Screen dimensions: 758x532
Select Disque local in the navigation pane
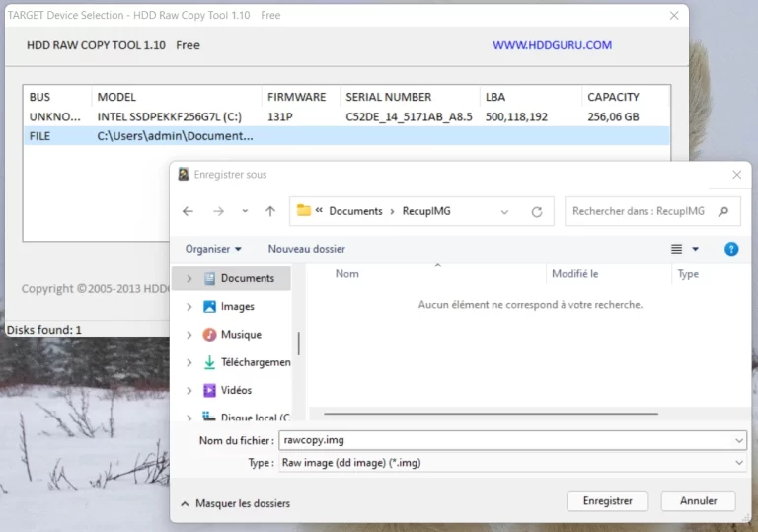click(x=256, y=417)
